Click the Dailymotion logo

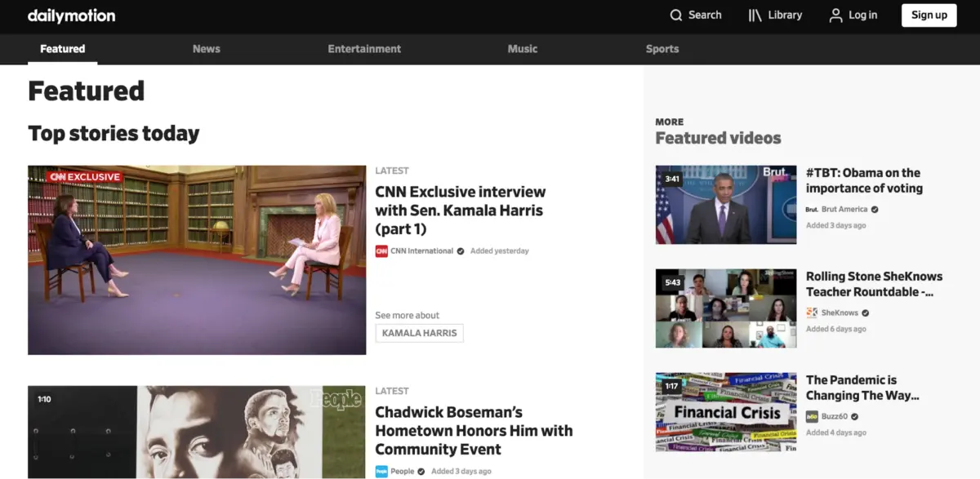pos(71,16)
